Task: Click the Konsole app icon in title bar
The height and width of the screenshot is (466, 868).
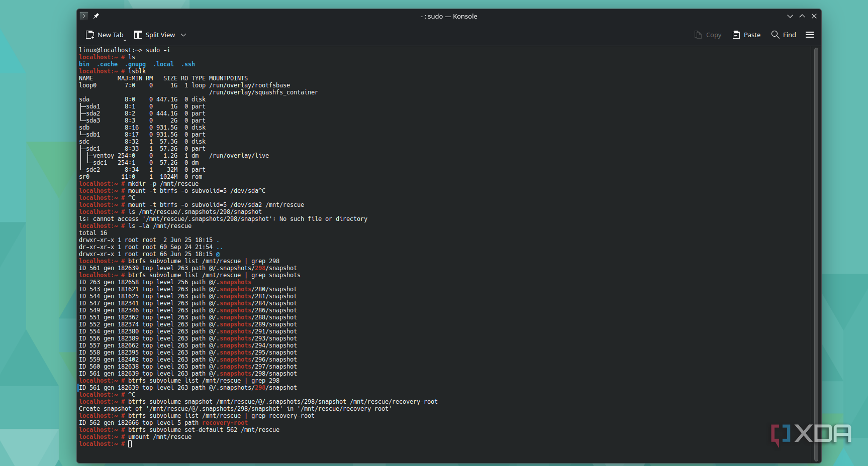Action: point(84,16)
